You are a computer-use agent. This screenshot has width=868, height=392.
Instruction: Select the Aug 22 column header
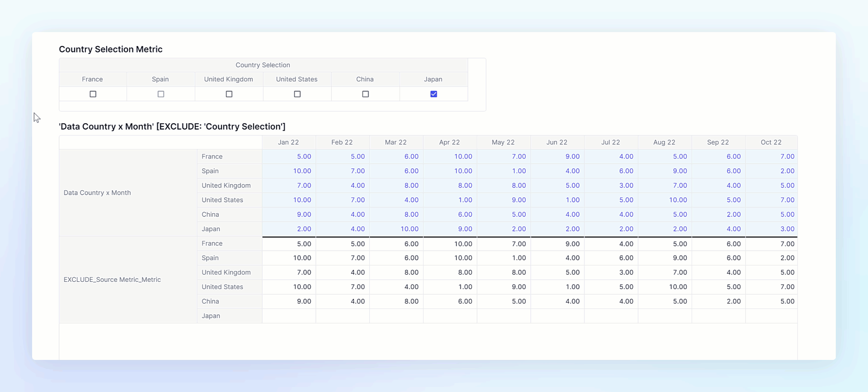(x=665, y=142)
